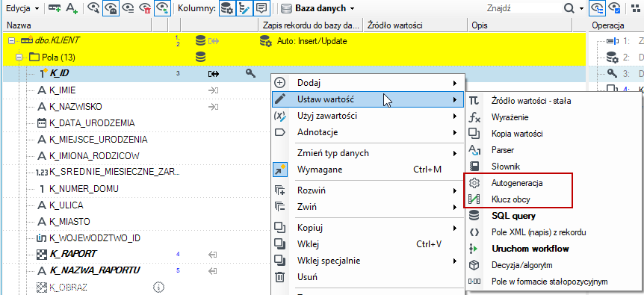The width and height of the screenshot is (644, 295).
Task: Open the Edycja dropdown menu
Action: pos(23,8)
